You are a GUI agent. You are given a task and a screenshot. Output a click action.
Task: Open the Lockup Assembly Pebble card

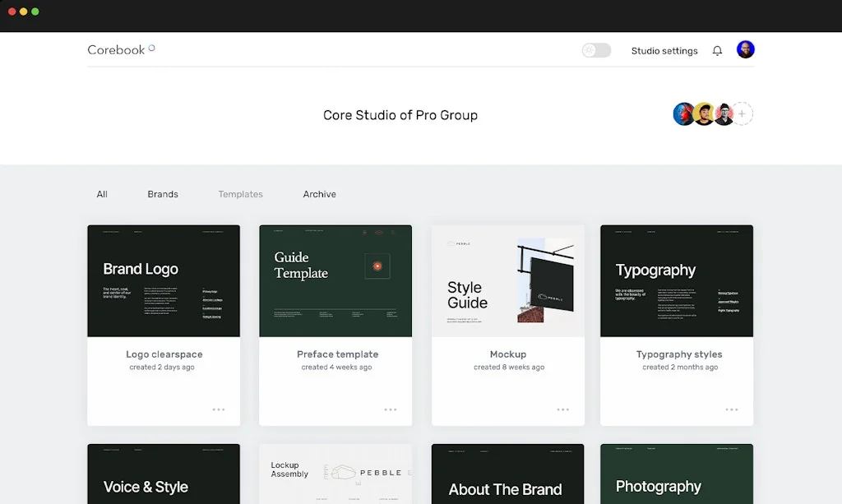(x=335, y=474)
